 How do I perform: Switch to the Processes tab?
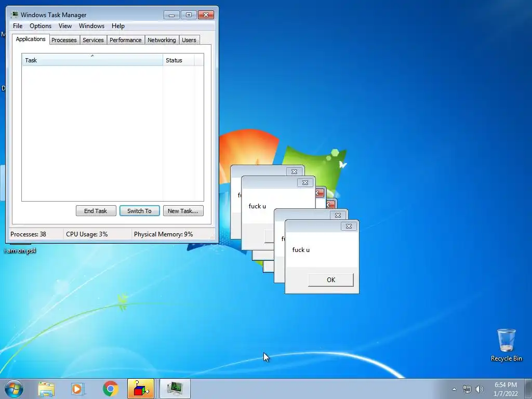[x=64, y=40]
